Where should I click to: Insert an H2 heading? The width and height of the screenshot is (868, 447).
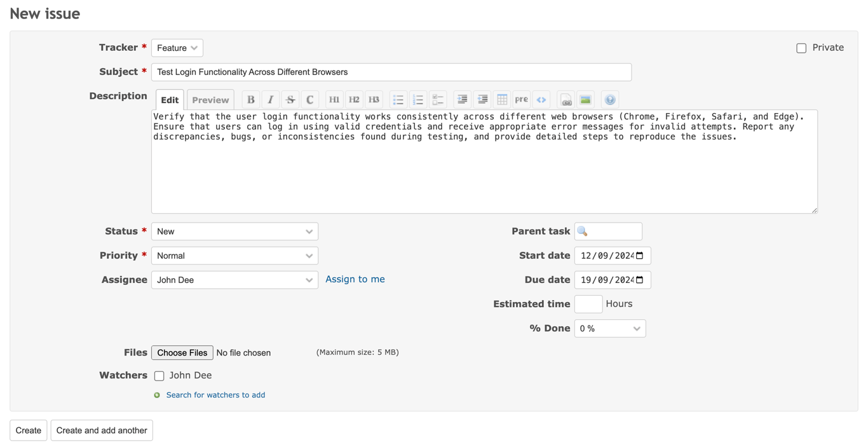(354, 99)
